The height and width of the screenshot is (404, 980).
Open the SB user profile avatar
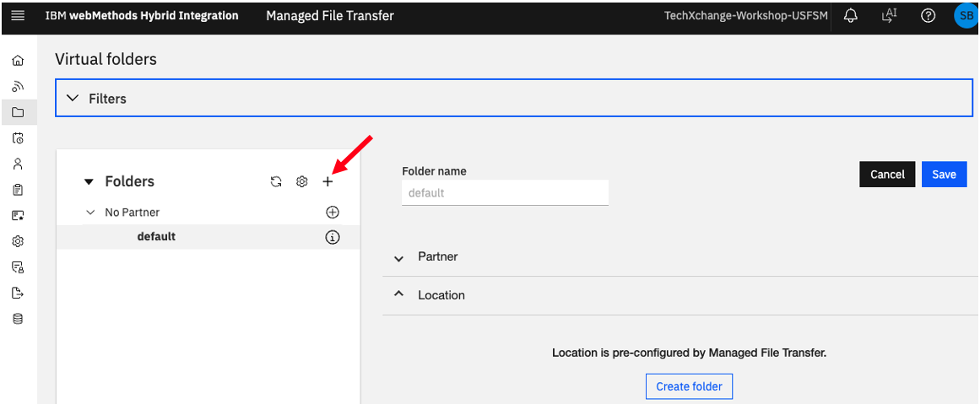coord(966,16)
